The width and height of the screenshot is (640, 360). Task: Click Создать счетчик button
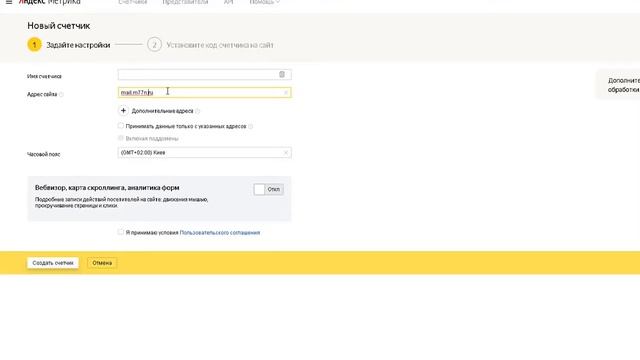click(x=53, y=263)
